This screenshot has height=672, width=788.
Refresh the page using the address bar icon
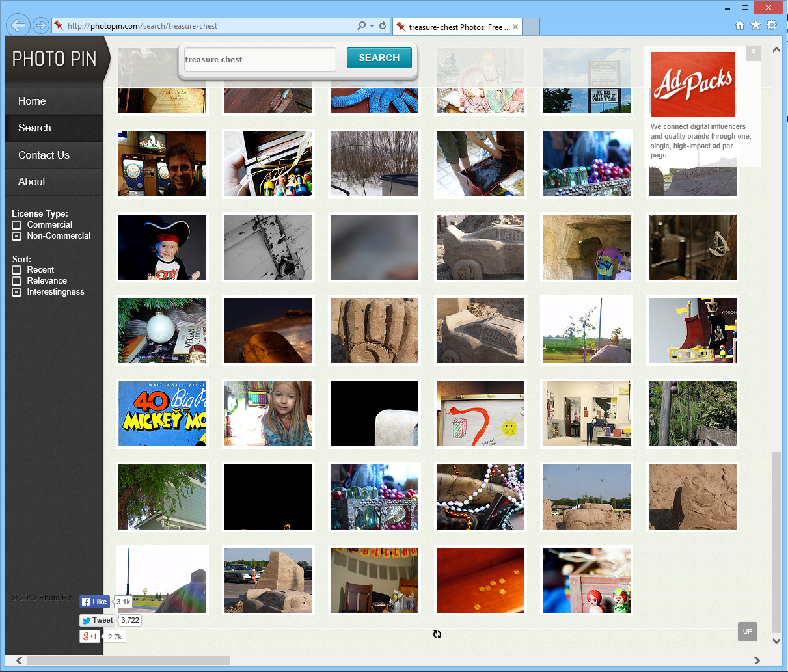383,26
